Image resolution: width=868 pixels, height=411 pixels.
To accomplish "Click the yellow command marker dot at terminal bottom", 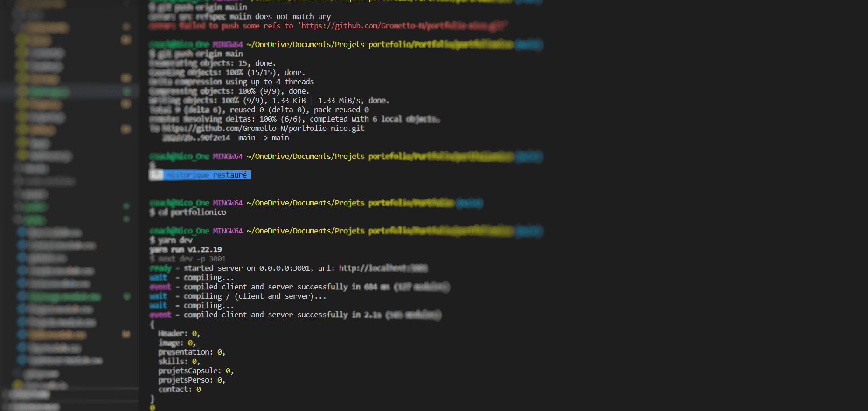I will (x=152, y=408).
